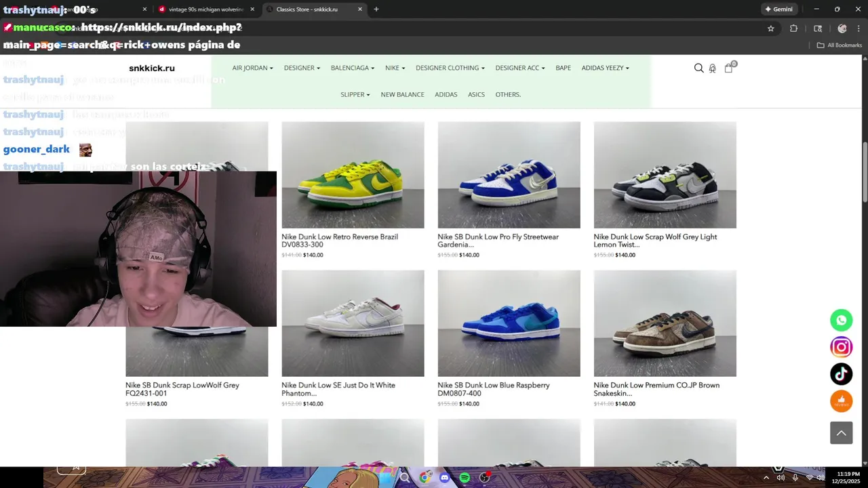The height and width of the screenshot is (488, 868).
Task: Open the green WhatsApp contact button
Action: tap(842, 320)
